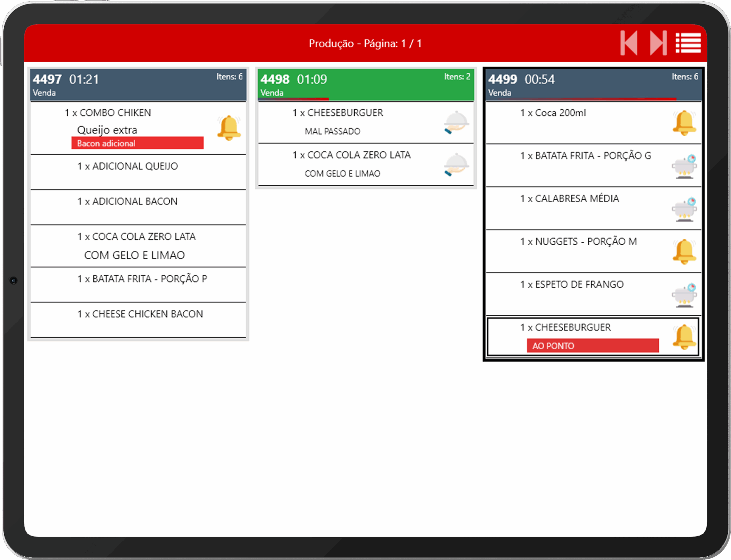Select 1 x CHEESEBURGUER in order 4498
731x560 pixels.
(338, 113)
